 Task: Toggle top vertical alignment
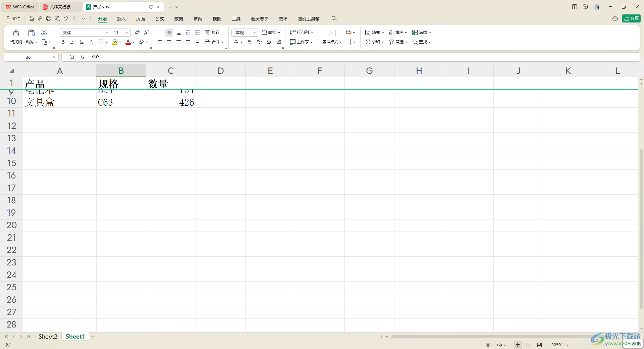coord(160,33)
